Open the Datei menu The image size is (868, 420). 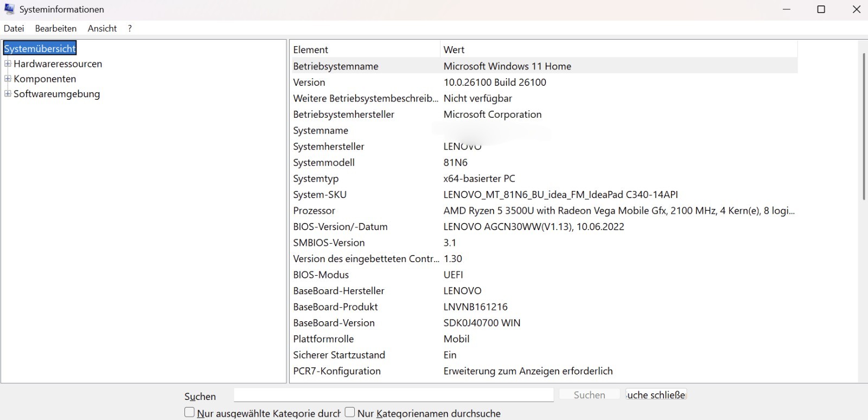(x=14, y=28)
